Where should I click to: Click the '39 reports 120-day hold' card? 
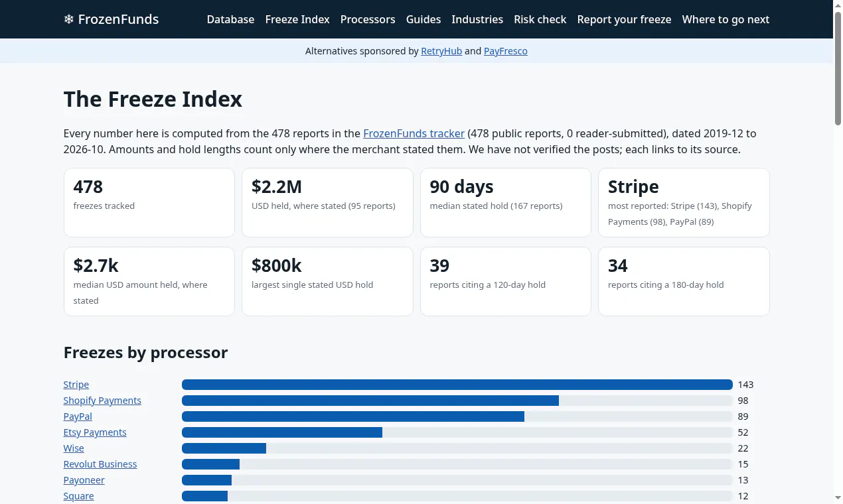pyautogui.click(x=506, y=281)
